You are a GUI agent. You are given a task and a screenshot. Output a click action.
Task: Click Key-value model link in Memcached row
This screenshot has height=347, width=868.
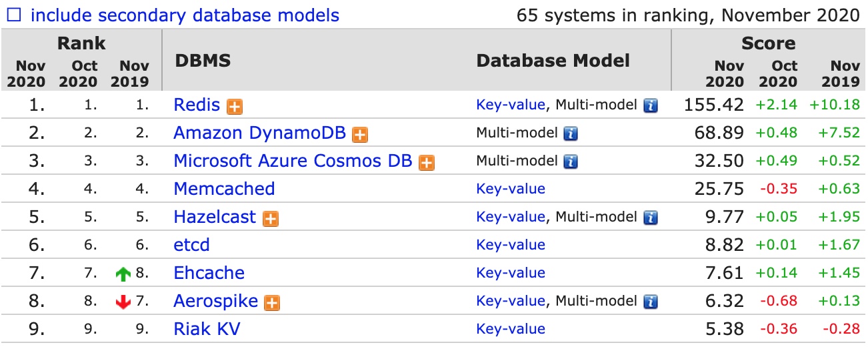511,189
